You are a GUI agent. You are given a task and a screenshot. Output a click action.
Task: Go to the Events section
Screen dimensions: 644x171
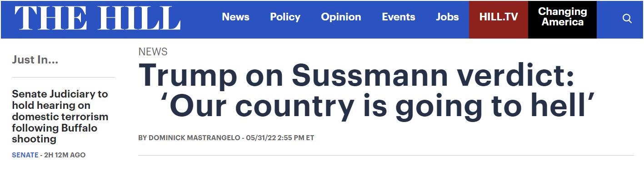tap(399, 17)
